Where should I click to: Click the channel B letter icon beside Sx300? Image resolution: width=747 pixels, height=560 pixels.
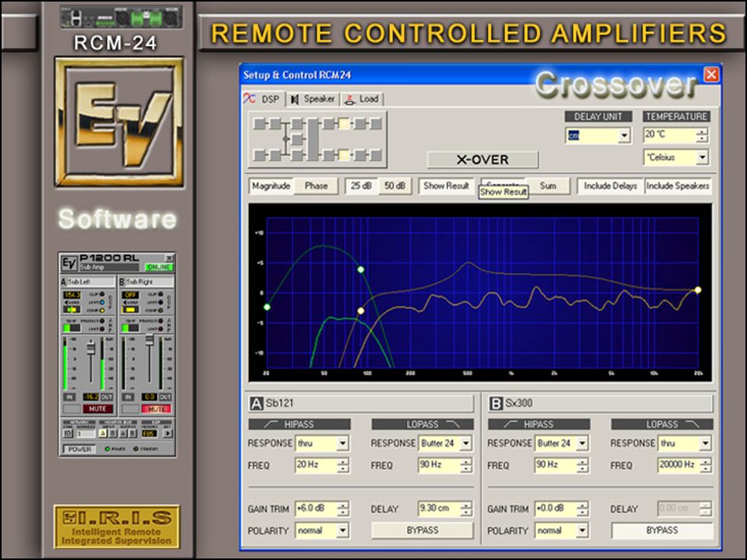coord(496,404)
